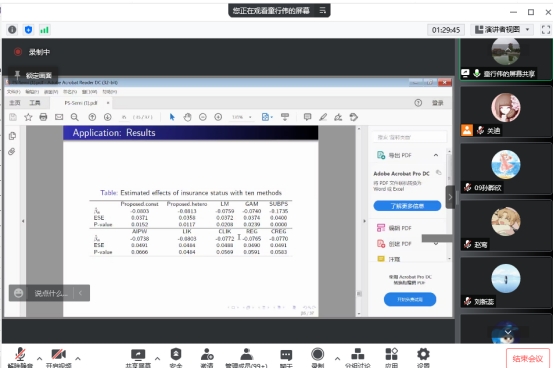Image resolution: width=554 pixels, height=368 pixels.
Task: Enter full screen with corner icon
Action: pyautogui.click(x=546, y=30)
